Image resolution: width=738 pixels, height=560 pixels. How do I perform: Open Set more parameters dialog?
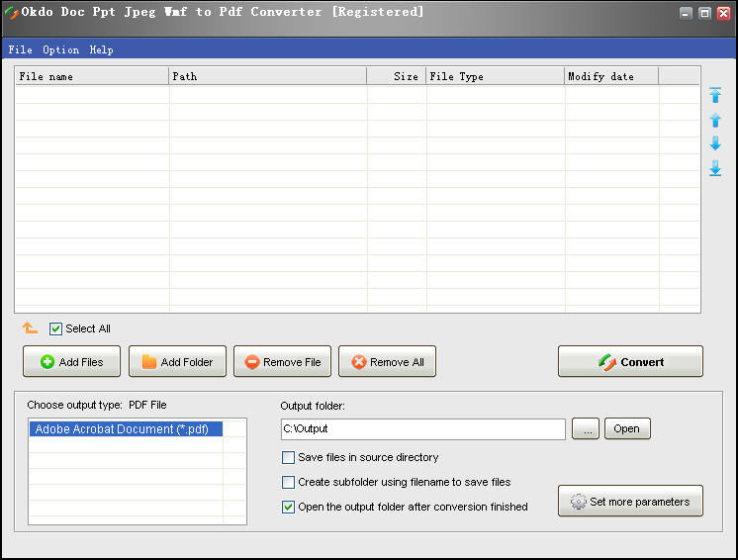(x=631, y=501)
